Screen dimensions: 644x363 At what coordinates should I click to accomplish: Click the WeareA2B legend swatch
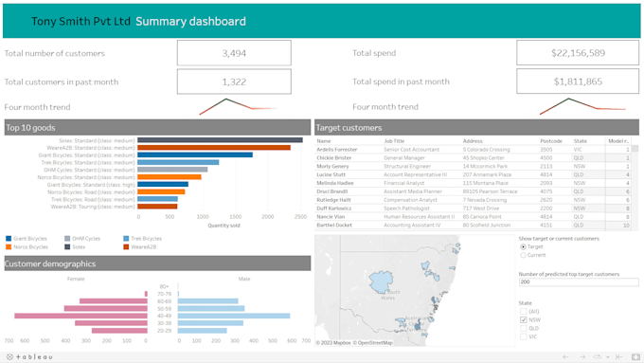pyautogui.click(x=126, y=247)
